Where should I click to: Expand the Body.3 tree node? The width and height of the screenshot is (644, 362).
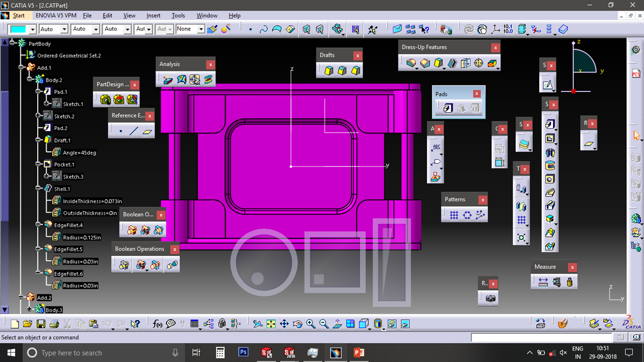click(30, 310)
